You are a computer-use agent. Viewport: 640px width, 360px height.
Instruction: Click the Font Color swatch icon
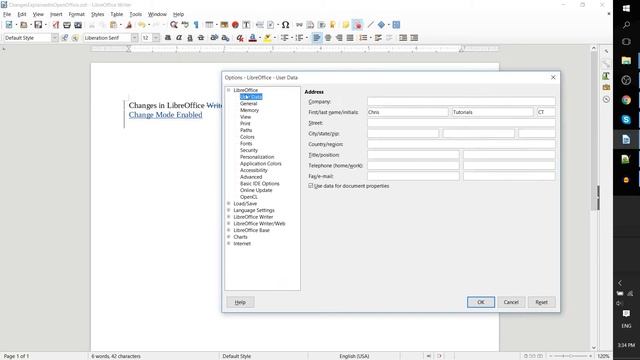point(253,38)
